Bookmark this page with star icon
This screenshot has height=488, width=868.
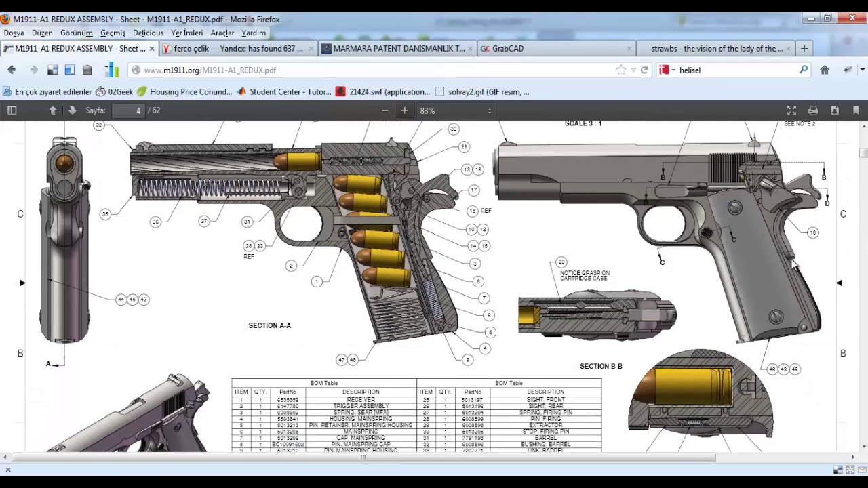pos(620,70)
